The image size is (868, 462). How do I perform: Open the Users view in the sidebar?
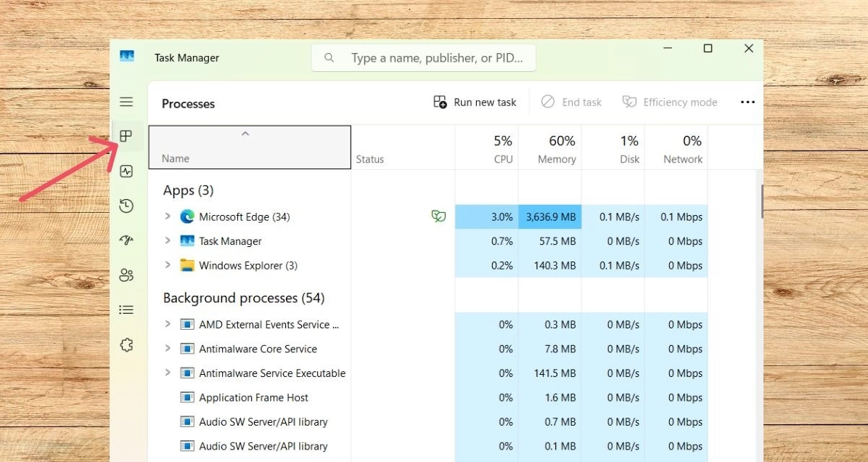[126, 275]
